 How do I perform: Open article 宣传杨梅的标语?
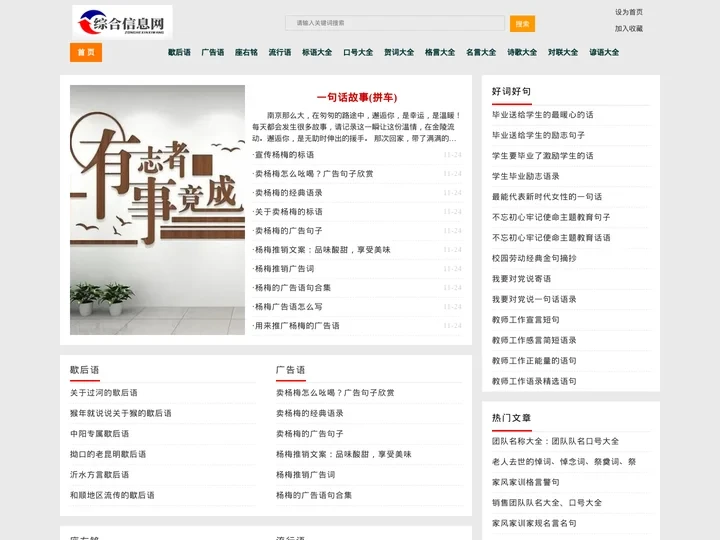(x=284, y=155)
